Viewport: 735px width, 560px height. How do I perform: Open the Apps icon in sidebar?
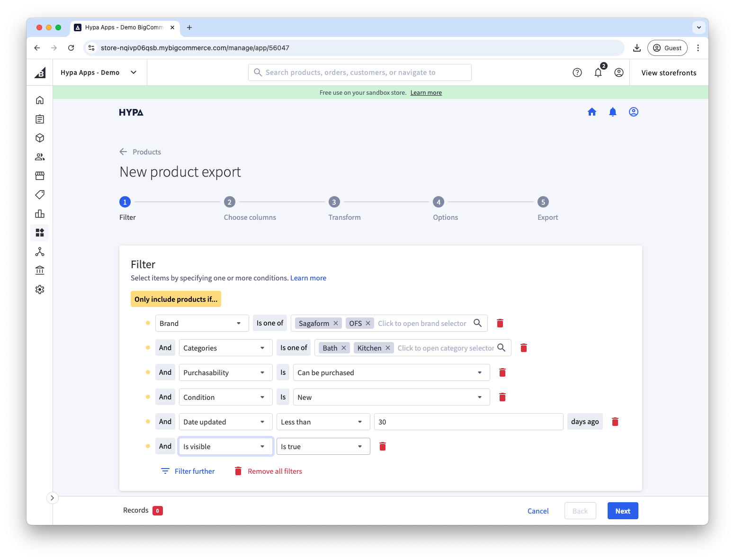tap(40, 233)
